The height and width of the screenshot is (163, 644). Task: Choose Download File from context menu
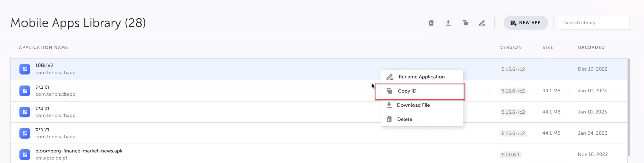point(413,105)
